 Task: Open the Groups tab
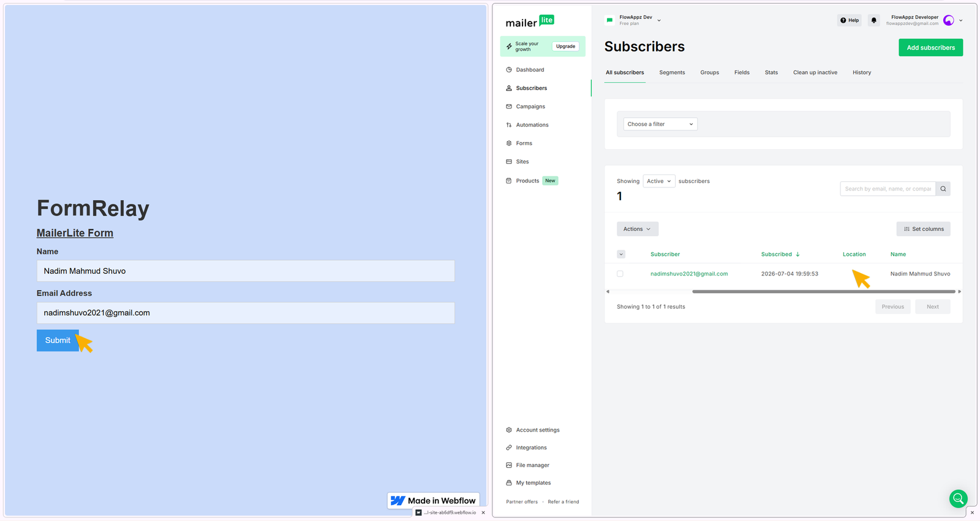(710, 72)
